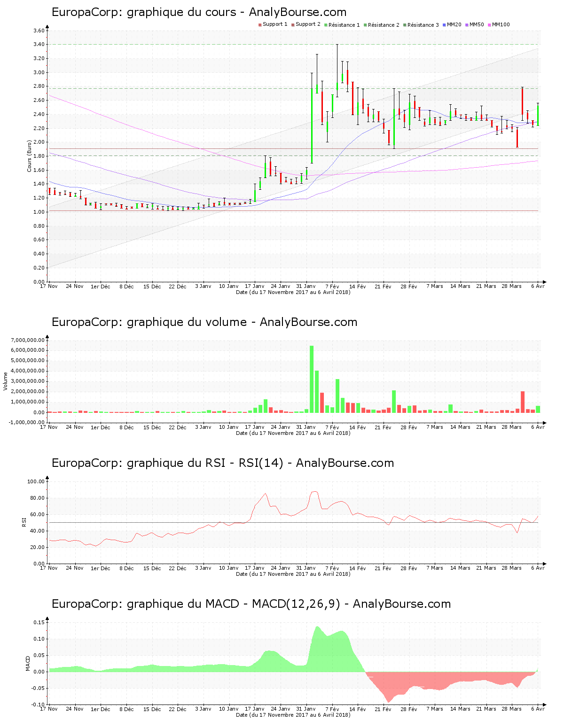Select the MM20 legend label
The image size is (564, 728).
tap(454, 24)
